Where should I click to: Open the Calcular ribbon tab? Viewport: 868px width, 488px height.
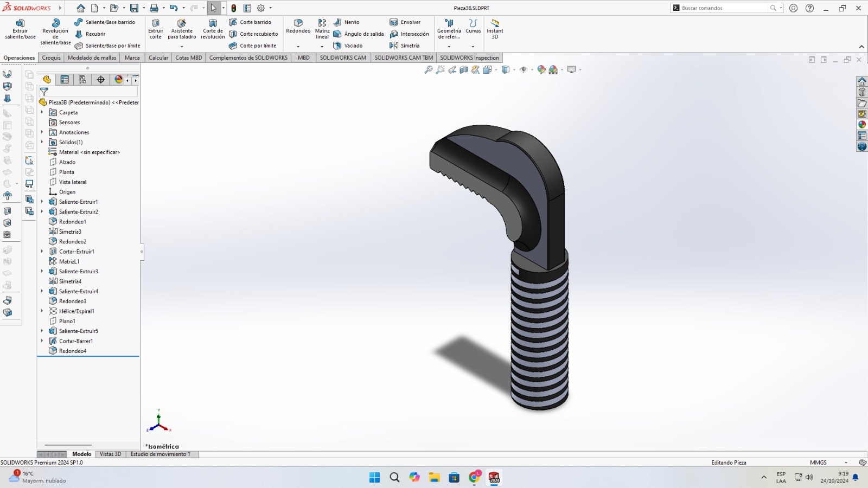click(158, 57)
